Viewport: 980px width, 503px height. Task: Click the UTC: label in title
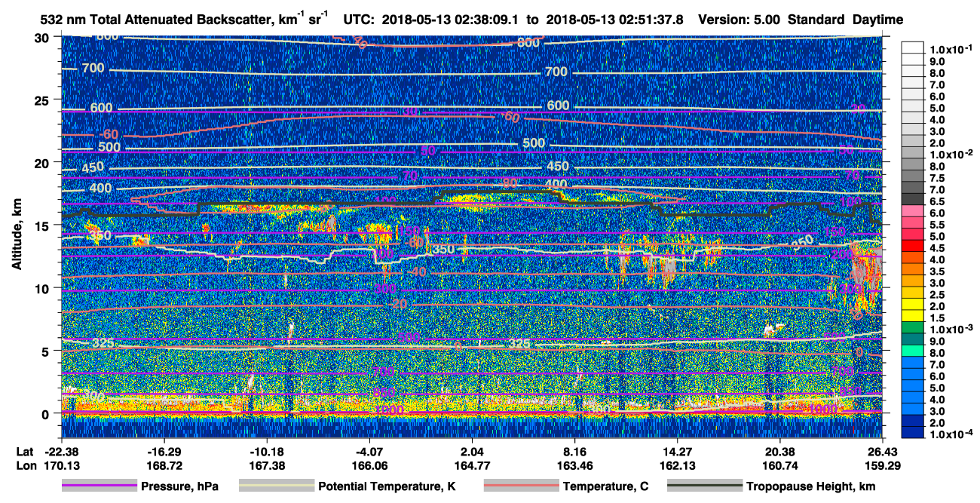pos(360,20)
